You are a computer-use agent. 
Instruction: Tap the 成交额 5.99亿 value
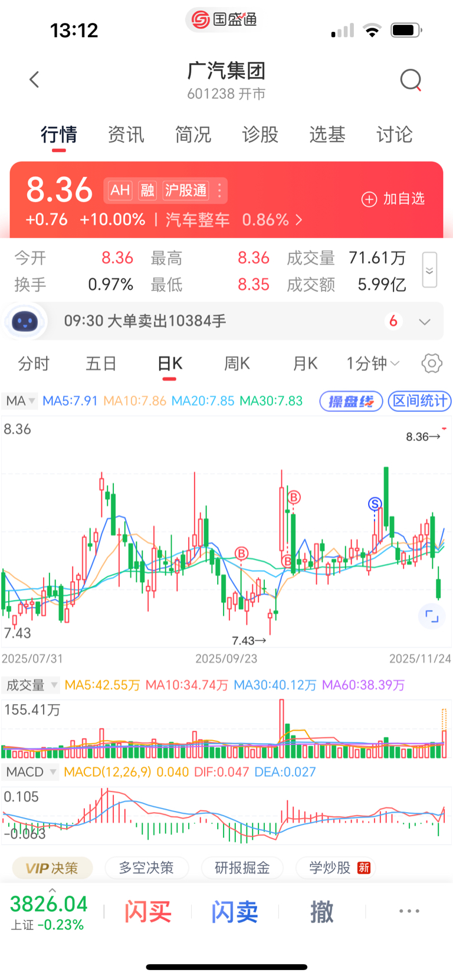[382, 285]
